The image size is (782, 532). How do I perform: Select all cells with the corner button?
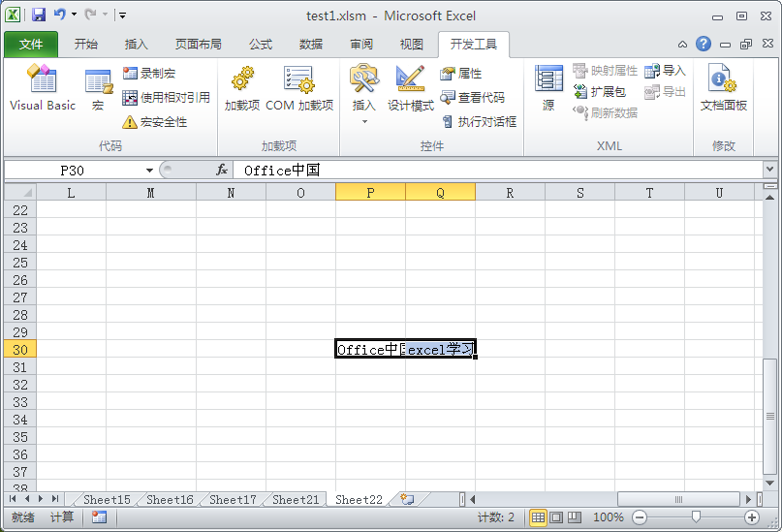click(20, 192)
